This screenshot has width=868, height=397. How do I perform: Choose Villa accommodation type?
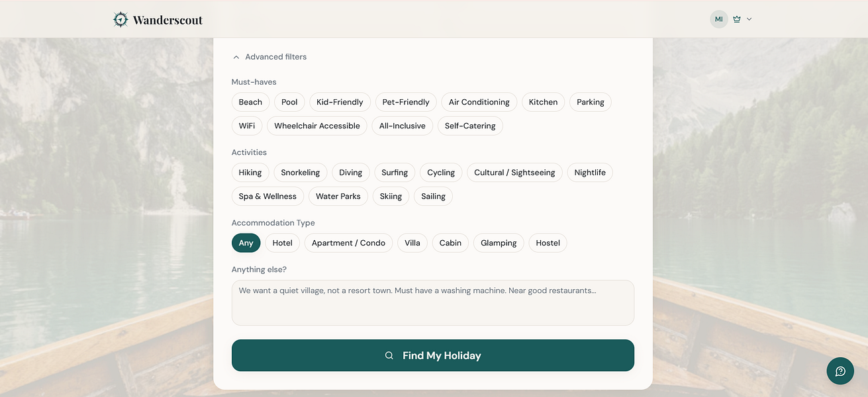tap(412, 243)
